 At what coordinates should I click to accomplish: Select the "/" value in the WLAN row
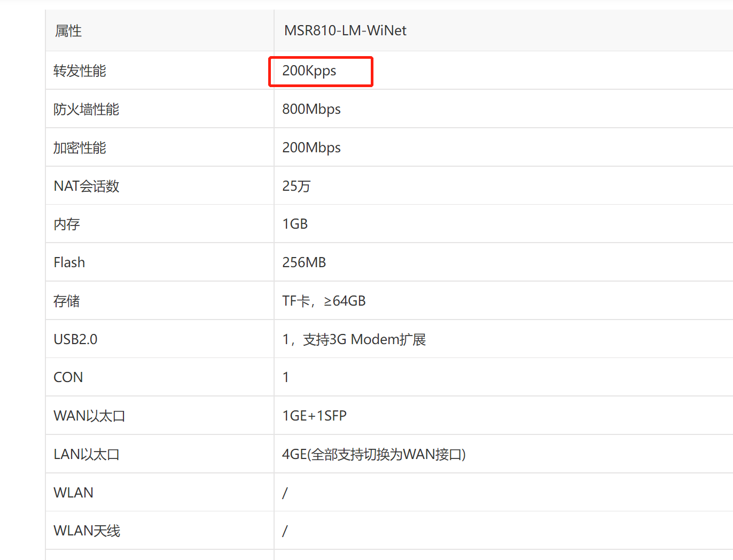[x=285, y=493]
